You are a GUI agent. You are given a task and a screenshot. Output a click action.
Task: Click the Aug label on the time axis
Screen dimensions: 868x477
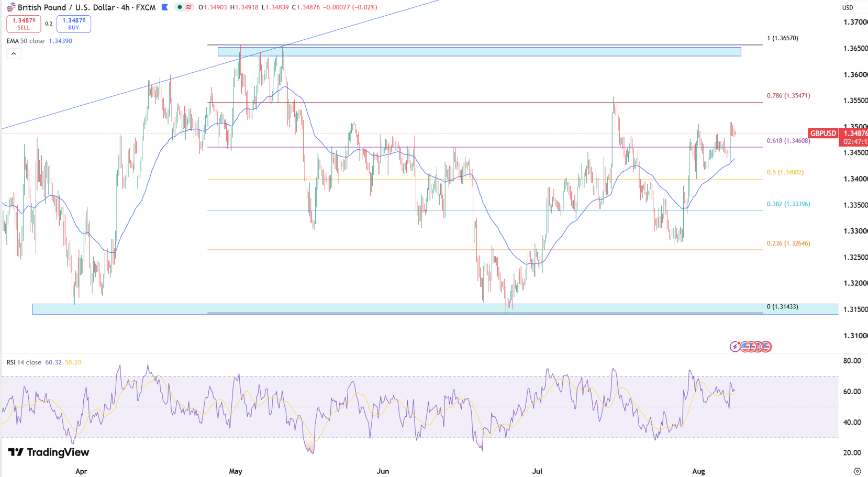click(x=698, y=471)
